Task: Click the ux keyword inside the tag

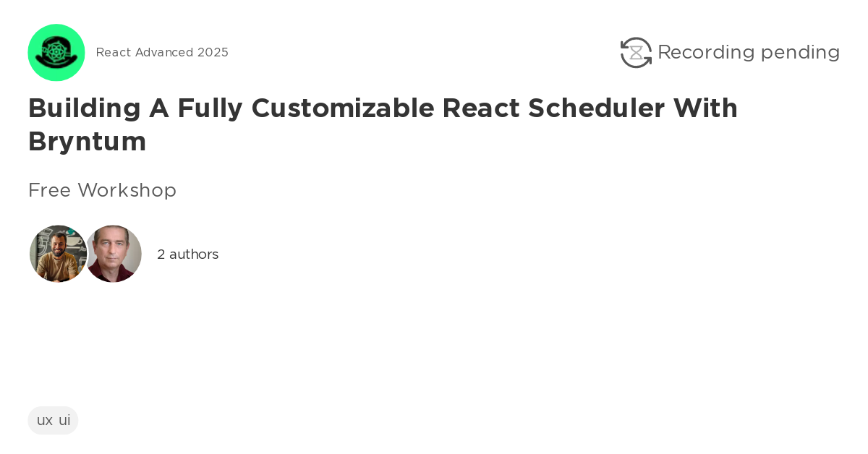Action: coord(44,420)
